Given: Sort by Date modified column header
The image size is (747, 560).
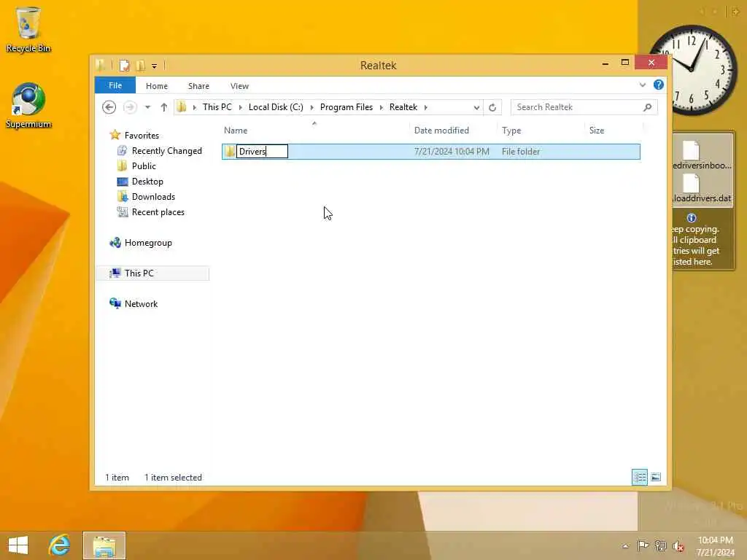Looking at the screenshot, I should [x=452, y=130].
